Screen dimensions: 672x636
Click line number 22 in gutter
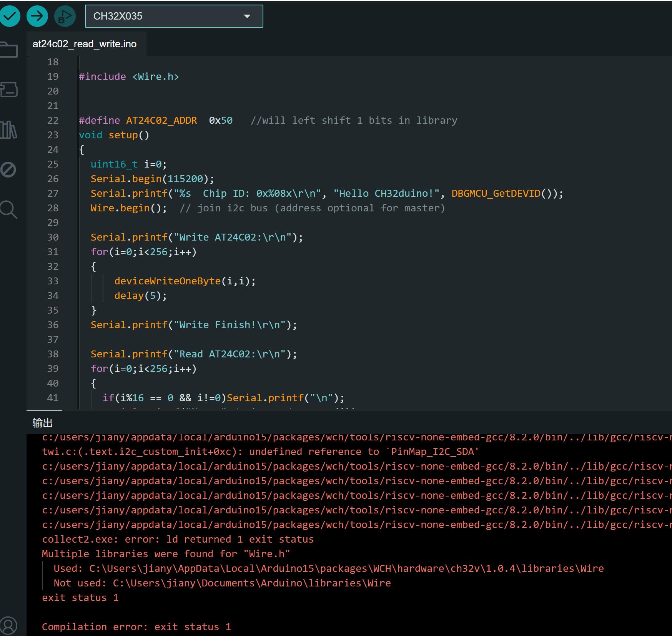pyautogui.click(x=53, y=120)
